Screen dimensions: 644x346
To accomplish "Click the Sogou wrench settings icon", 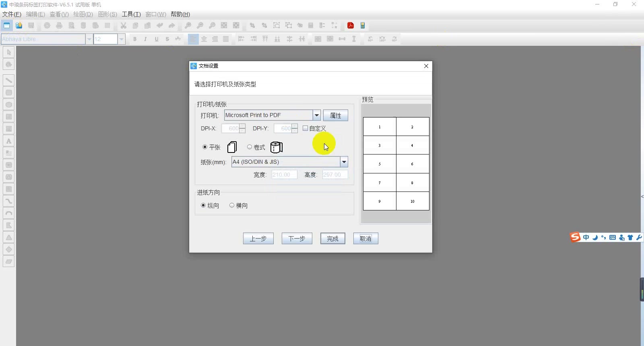I will tap(639, 237).
